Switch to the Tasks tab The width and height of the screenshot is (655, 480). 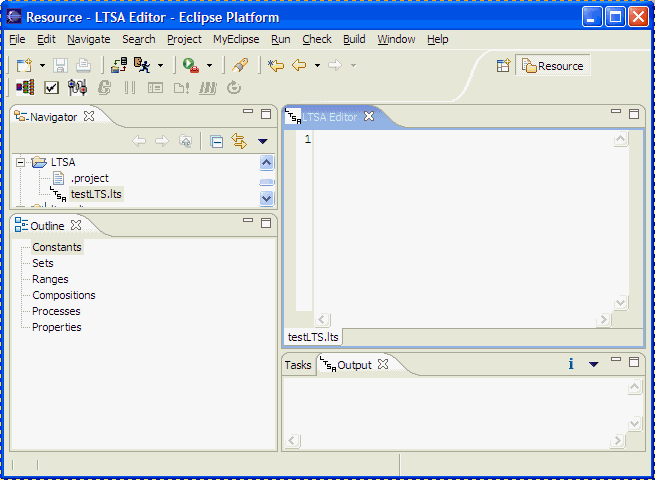tap(298, 365)
